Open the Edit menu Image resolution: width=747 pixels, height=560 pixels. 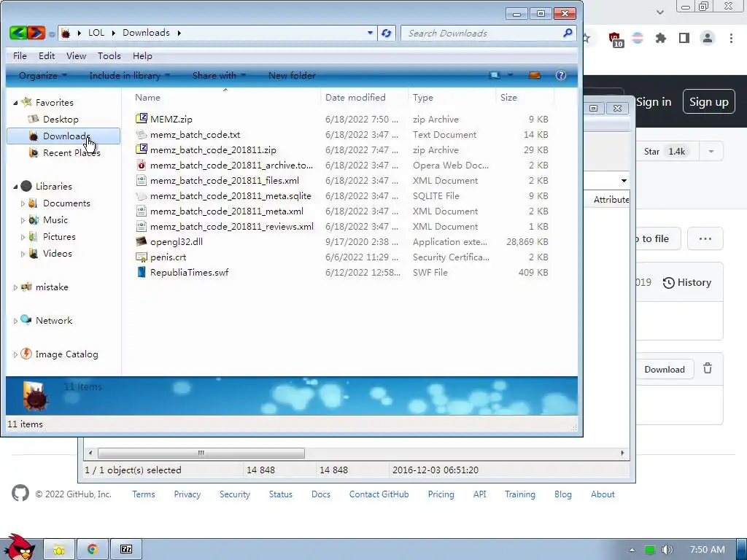point(47,55)
